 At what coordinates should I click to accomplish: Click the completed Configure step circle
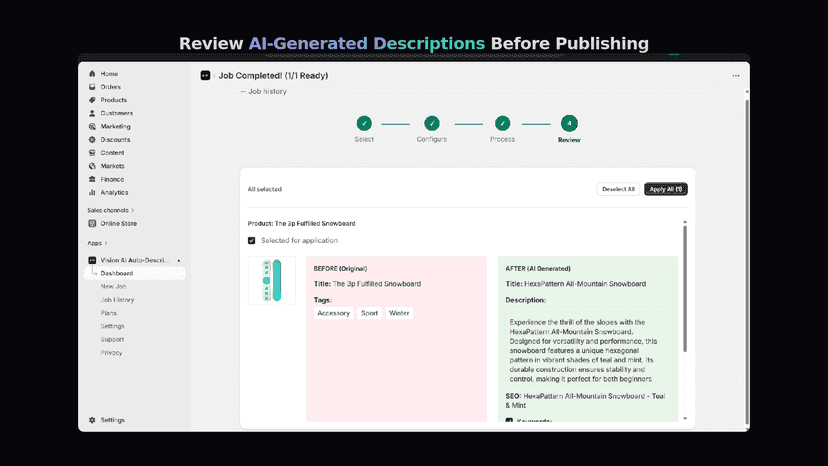(432, 123)
